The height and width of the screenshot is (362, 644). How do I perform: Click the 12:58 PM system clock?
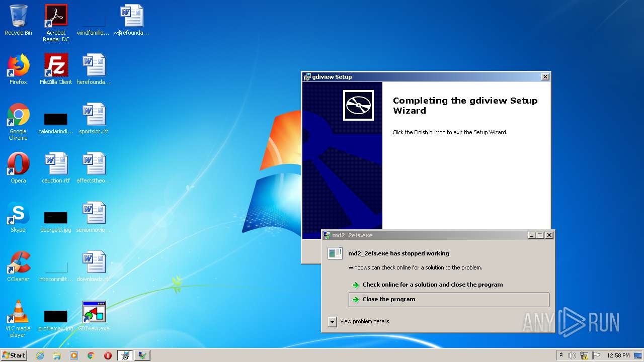618,355
